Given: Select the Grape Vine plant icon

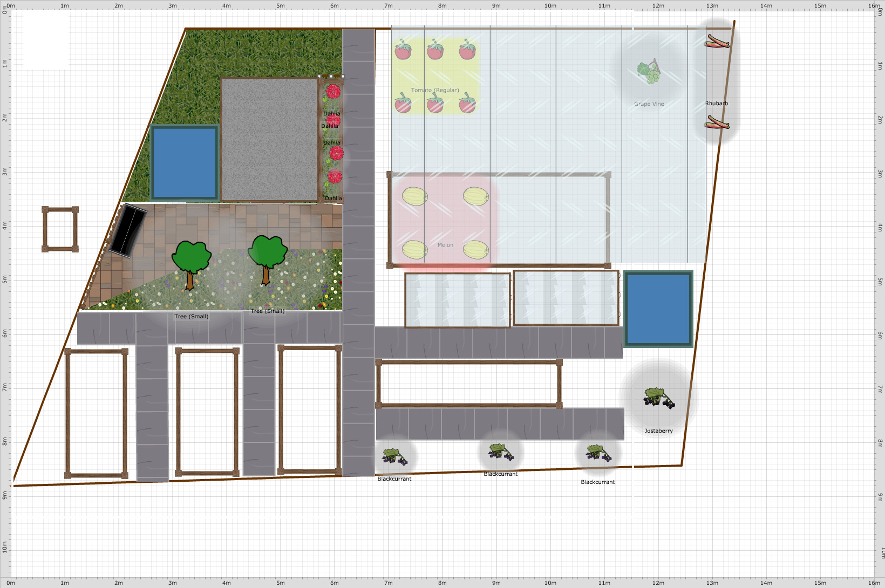Looking at the screenshot, I should pyautogui.click(x=649, y=72).
